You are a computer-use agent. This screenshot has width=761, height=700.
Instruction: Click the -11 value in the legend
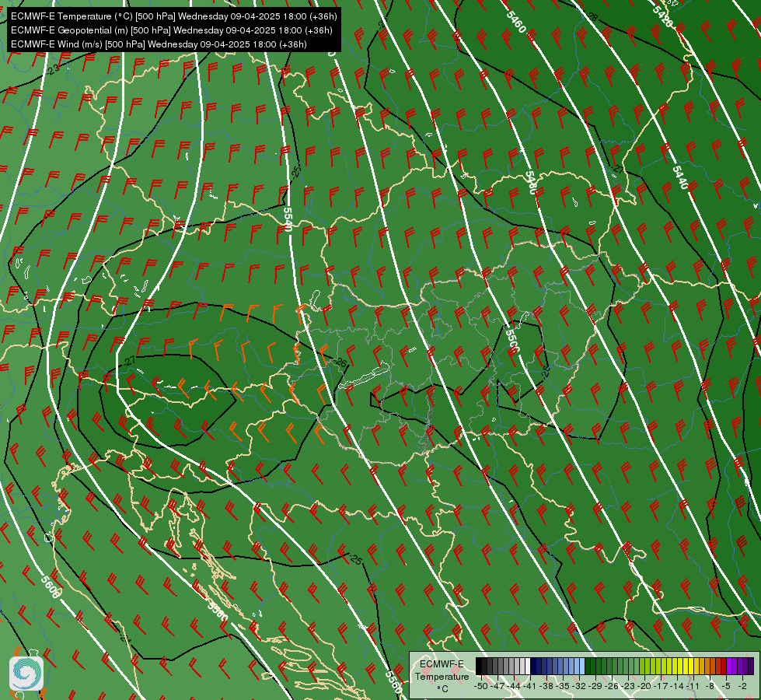tap(693, 686)
